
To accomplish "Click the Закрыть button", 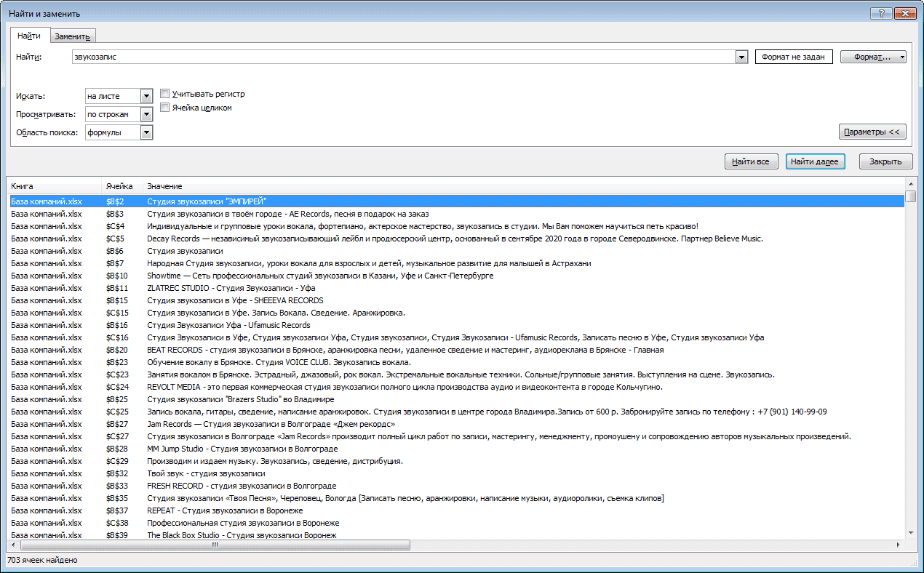I will pyautogui.click(x=885, y=161).
